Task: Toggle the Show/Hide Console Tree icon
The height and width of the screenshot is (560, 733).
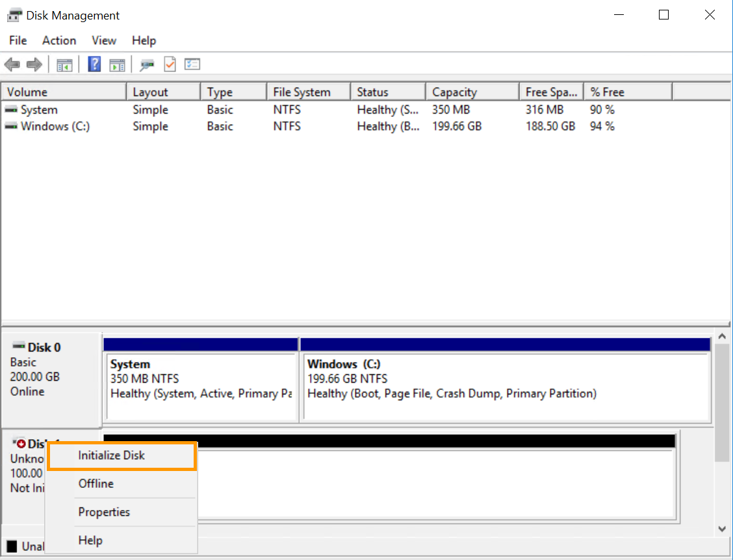Action: 64,64
